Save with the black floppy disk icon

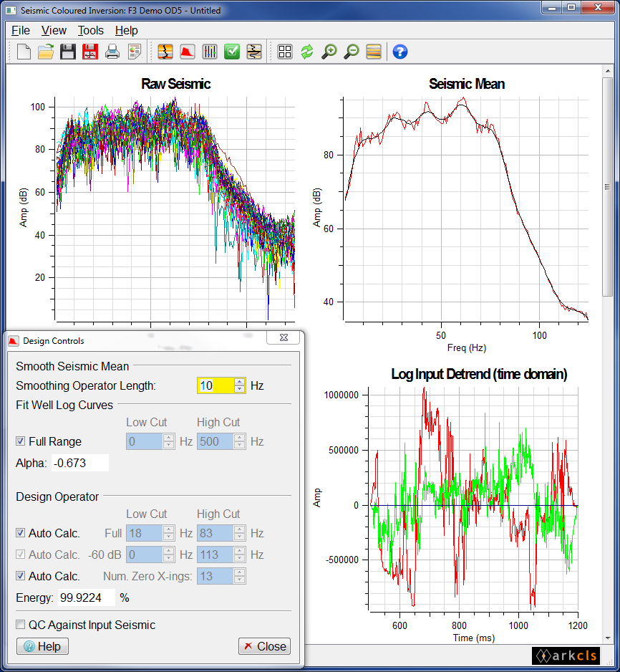[x=67, y=52]
